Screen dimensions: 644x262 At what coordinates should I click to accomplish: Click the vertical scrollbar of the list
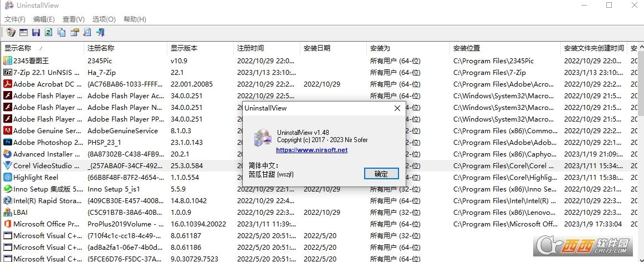coord(641,151)
